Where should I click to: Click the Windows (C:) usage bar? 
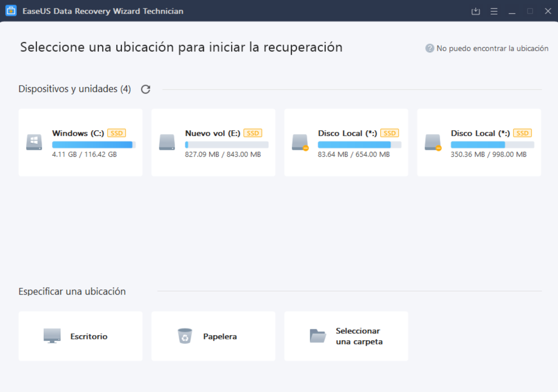click(94, 145)
